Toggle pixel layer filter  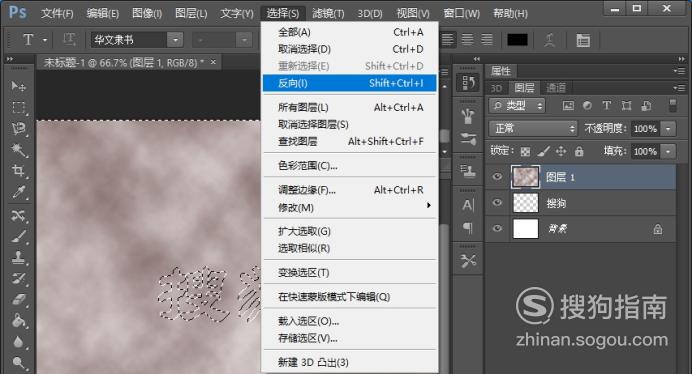coord(568,106)
